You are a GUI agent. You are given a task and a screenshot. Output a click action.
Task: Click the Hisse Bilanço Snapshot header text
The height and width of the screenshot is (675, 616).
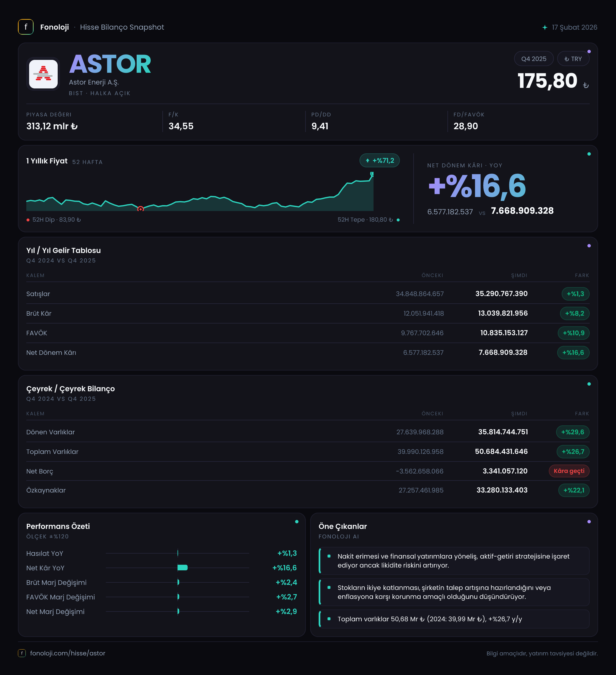(x=122, y=27)
